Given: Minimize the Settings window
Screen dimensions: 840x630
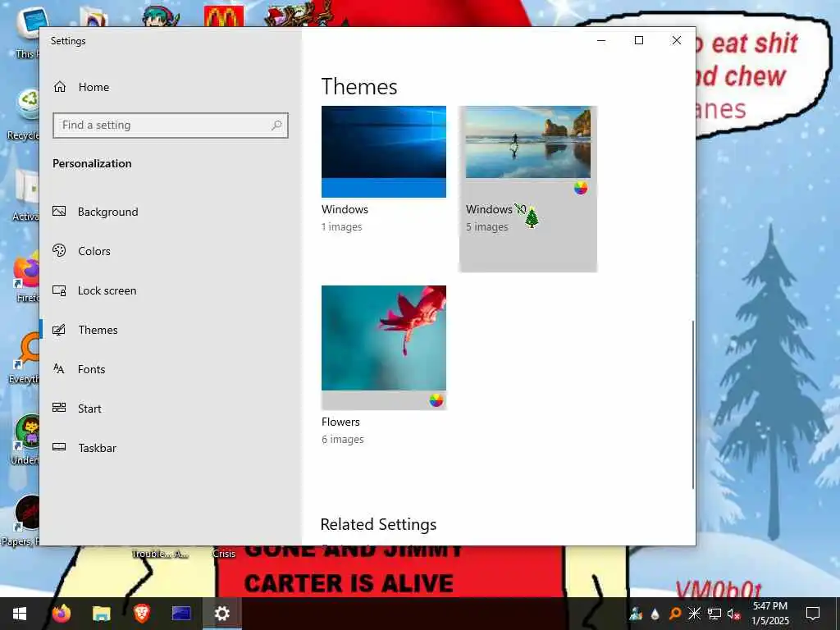Looking at the screenshot, I should (601, 41).
